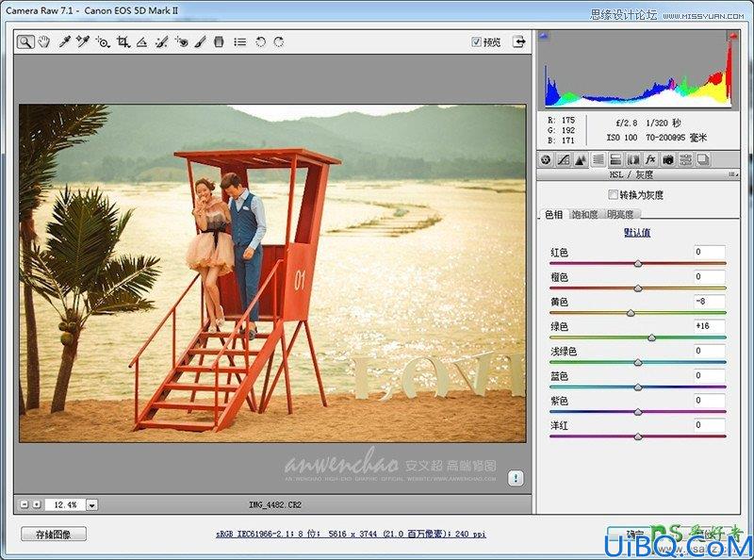Open the Presets panel icon
Viewport: 754px width, 560px height.
click(685, 159)
